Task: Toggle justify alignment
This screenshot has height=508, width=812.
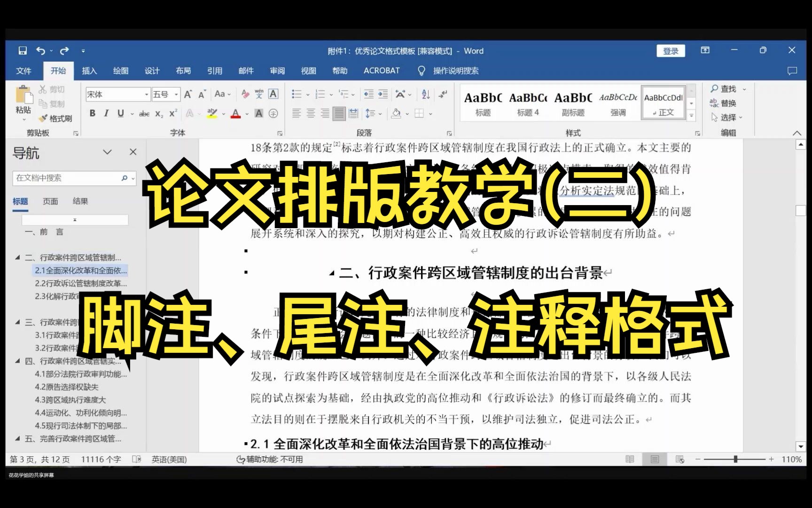Action: point(339,113)
